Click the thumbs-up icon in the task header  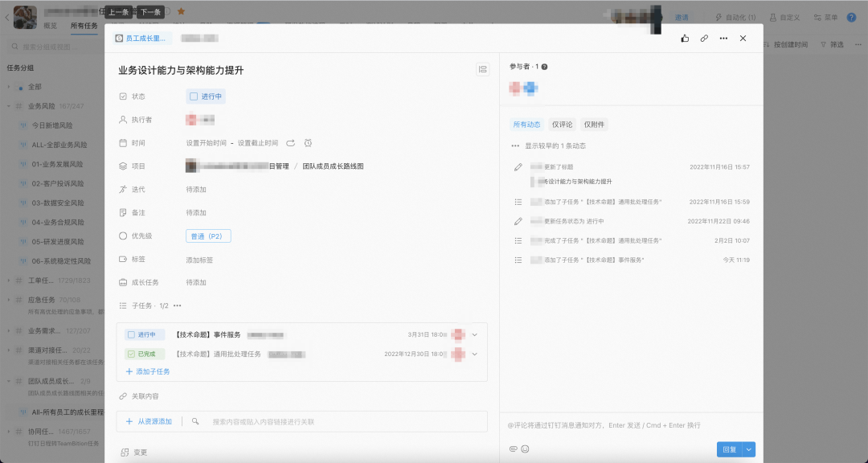click(x=685, y=38)
